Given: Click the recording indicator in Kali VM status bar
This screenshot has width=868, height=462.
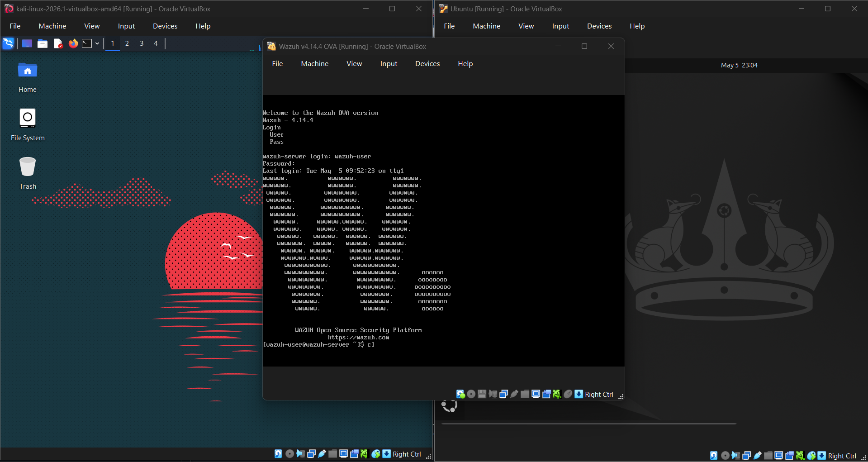Looking at the screenshot, I should [354, 454].
